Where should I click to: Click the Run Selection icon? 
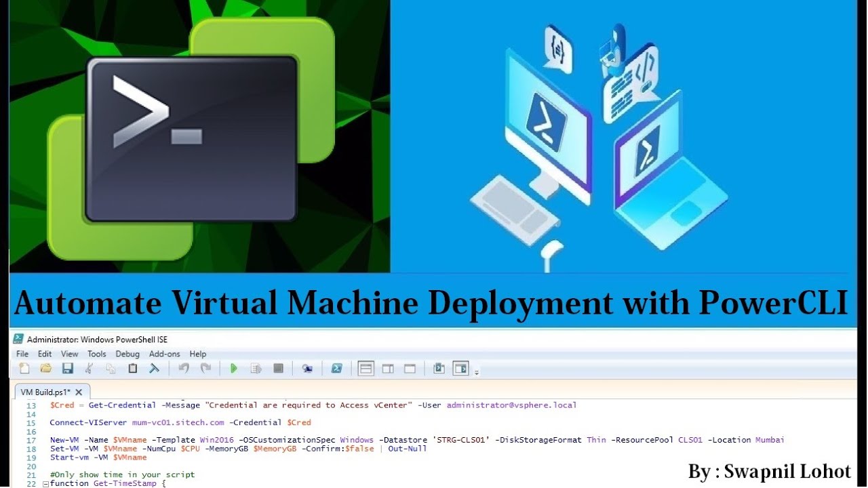click(256, 369)
